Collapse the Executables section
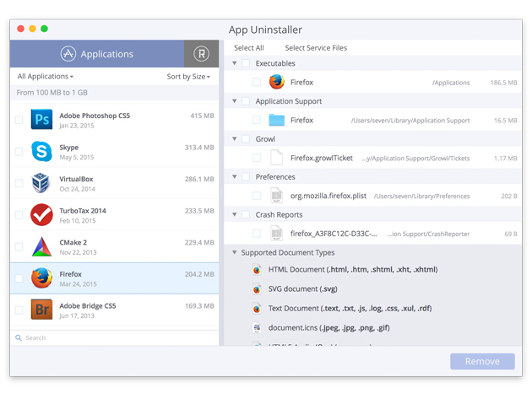Viewport: 532px width, 399px height. coord(235,63)
